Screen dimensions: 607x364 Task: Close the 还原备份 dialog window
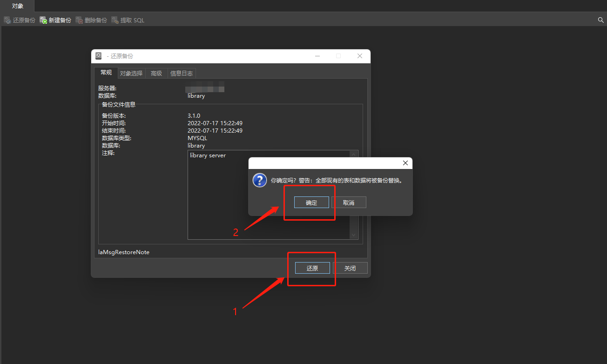360,56
